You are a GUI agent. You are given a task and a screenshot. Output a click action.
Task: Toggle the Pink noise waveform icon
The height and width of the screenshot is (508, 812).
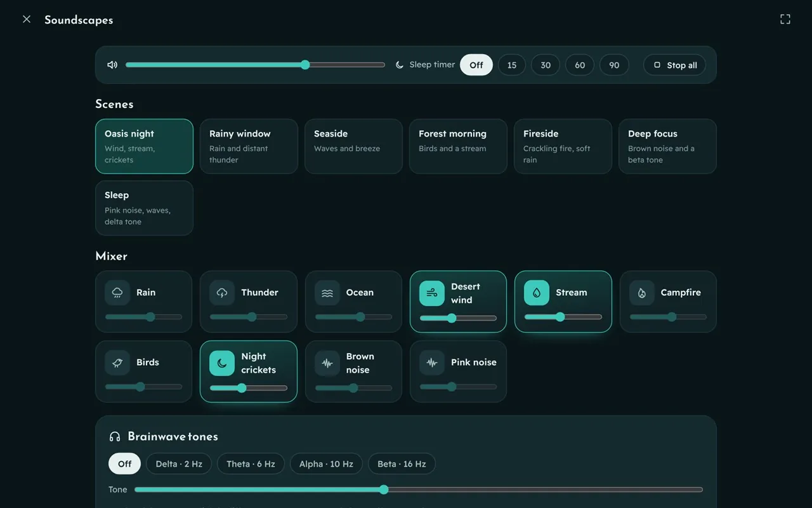(432, 363)
